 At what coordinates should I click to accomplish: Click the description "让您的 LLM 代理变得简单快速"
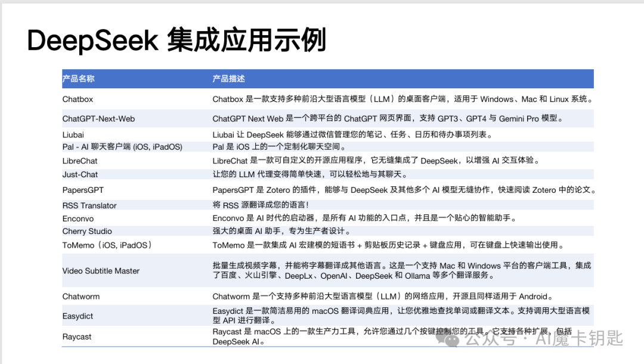pyautogui.click(x=311, y=174)
